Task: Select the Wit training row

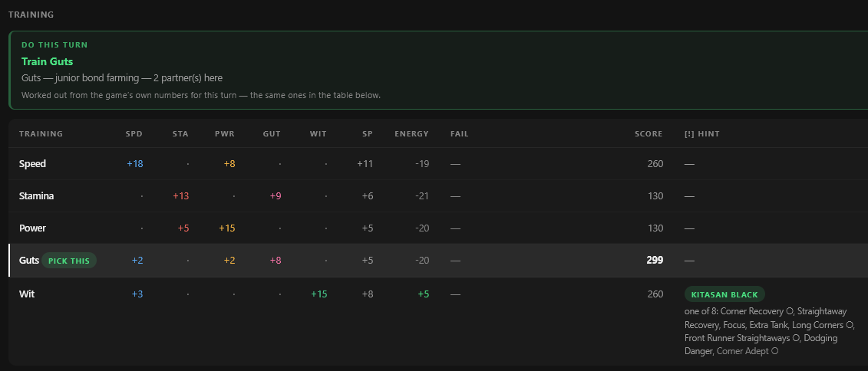Action: point(438,320)
